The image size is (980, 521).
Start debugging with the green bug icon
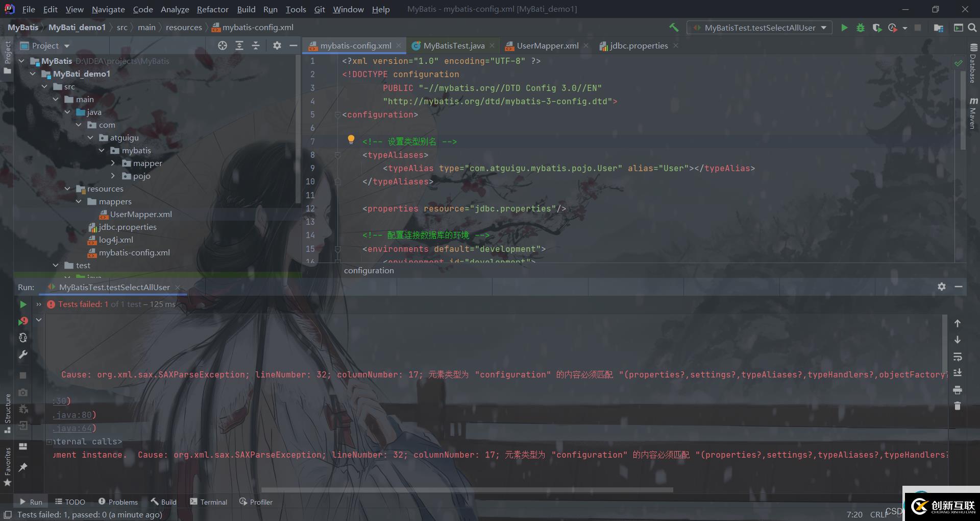click(861, 28)
